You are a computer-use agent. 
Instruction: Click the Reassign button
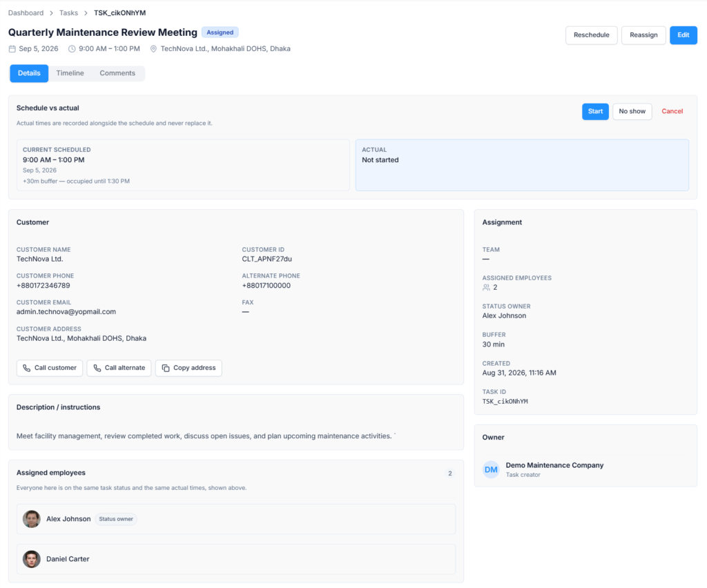(x=643, y=35)
